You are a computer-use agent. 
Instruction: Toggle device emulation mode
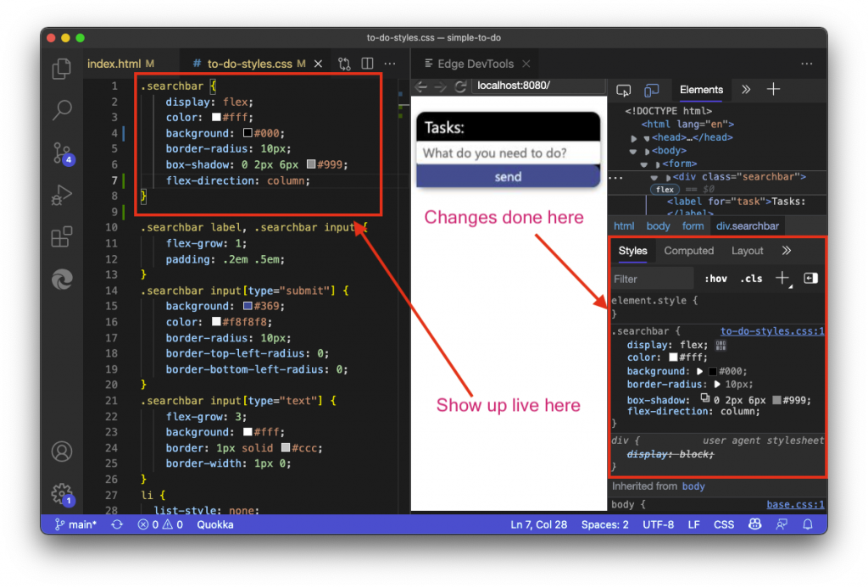point(652,90)
